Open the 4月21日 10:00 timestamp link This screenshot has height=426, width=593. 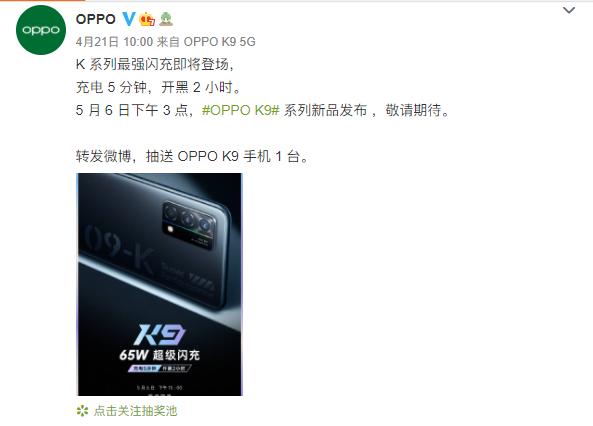coord(114,42)
